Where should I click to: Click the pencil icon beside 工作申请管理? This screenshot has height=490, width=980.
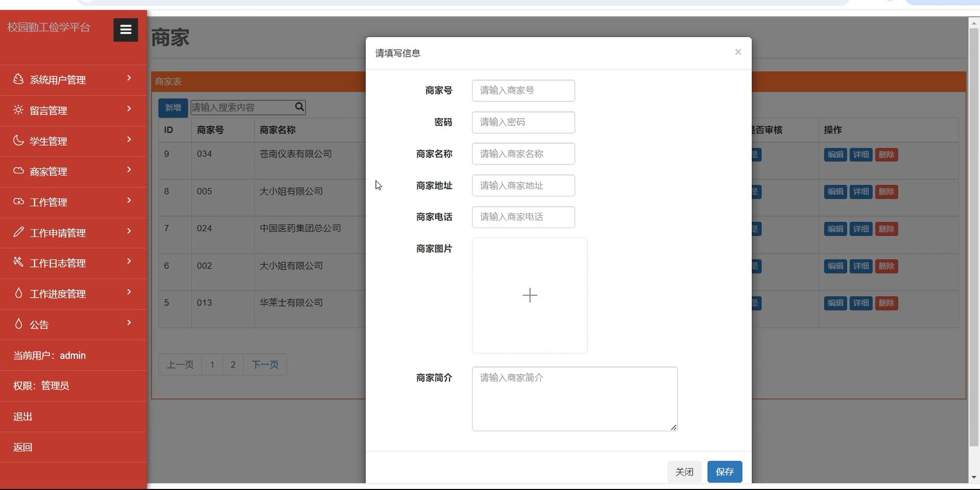[x=18, y=232]
